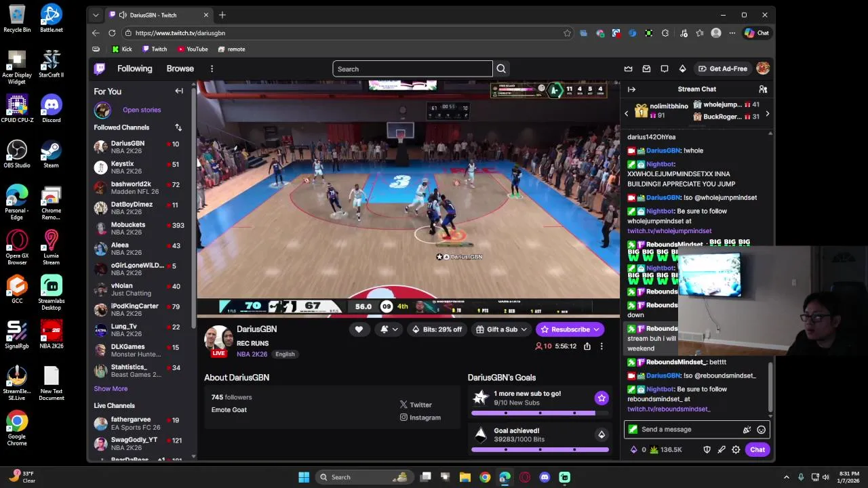This screenshot has width=868, height=488.
Task: Open the Bits: 29% off dropdown
Action: click(436, 329)
